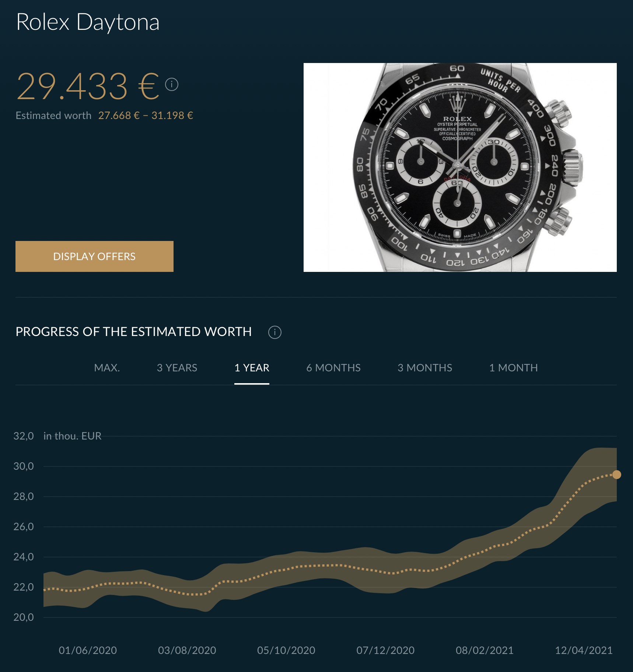Click the 12/04/2021 date axis label
Image resolution: width=633 pixels, height=672 pixels.
coord(584,650)
